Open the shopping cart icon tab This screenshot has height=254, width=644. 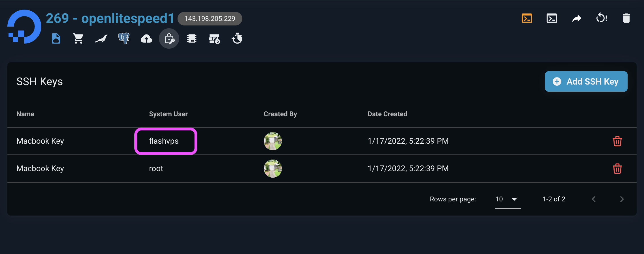[x=78, y=39]
